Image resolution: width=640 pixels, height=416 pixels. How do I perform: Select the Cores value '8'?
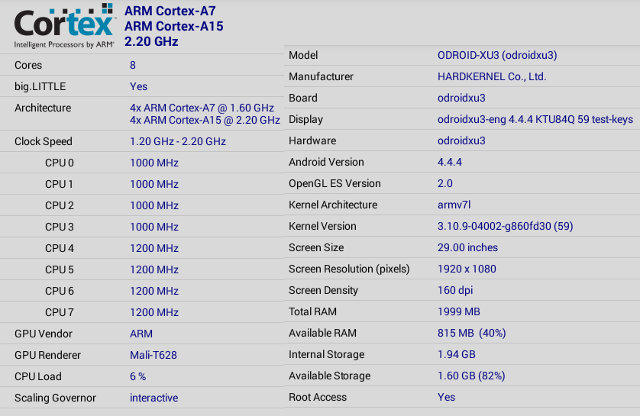pos(133,65)
